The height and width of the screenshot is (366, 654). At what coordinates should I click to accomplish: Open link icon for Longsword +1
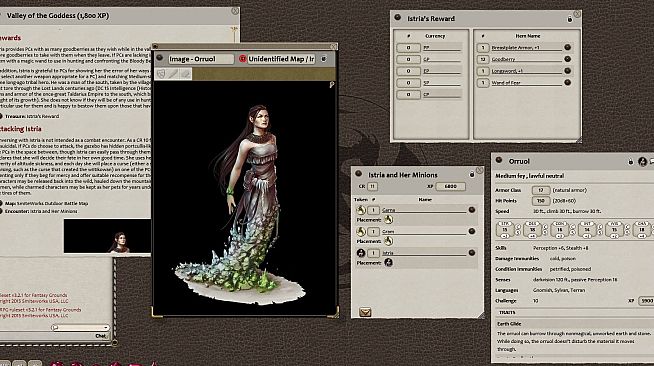click(567, 71)
